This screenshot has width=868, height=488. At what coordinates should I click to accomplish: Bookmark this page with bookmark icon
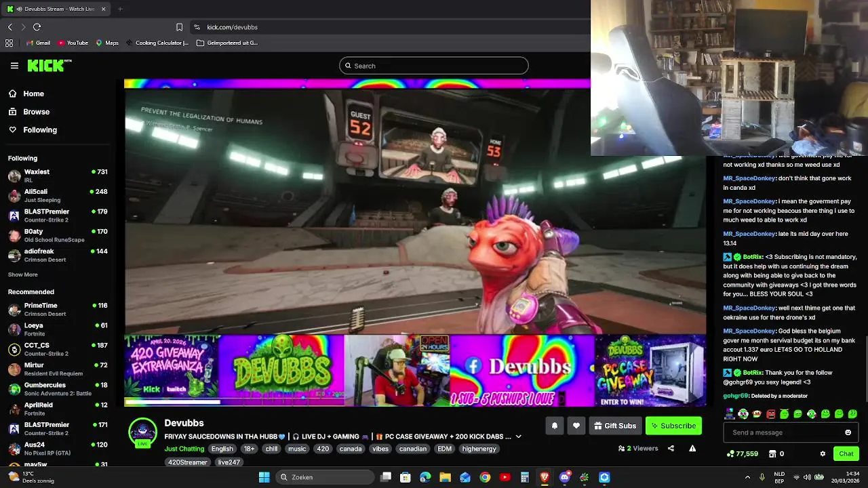[x=179, y=27]
